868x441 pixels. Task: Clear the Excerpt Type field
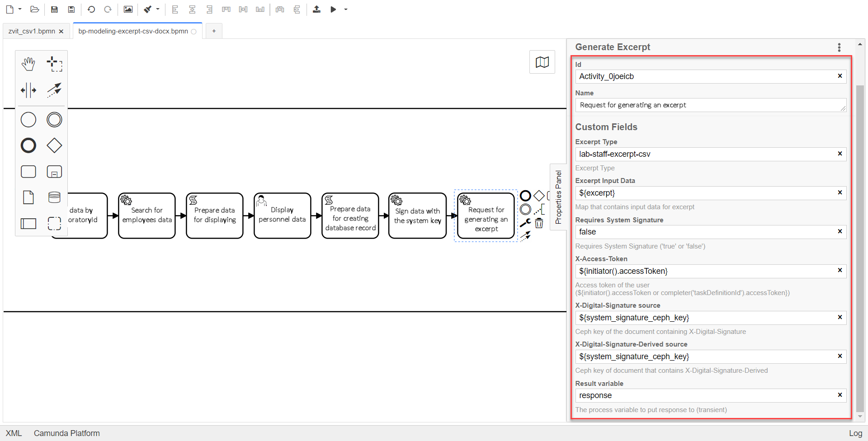pyautogui.click(x=840, y=154)
